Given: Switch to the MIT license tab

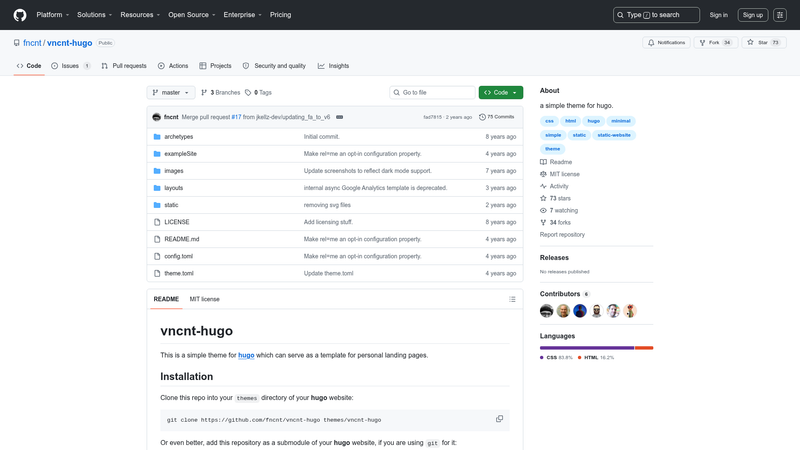Looking at the screenshot, I should (x=205, y=299).
